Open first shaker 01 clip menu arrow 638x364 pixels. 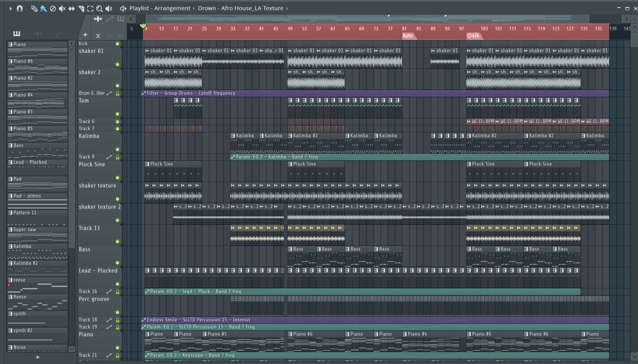(x=147, y=51)
